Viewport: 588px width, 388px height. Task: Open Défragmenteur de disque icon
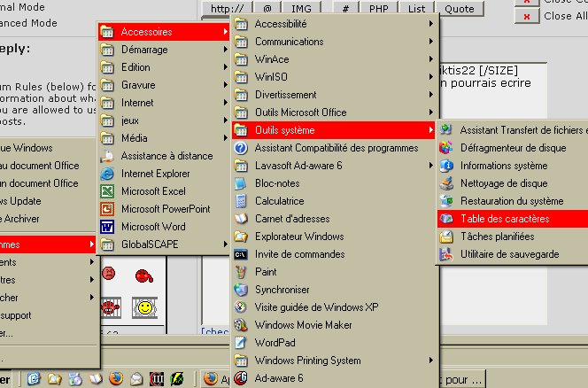pyautogui.click(x=446, y=148)
